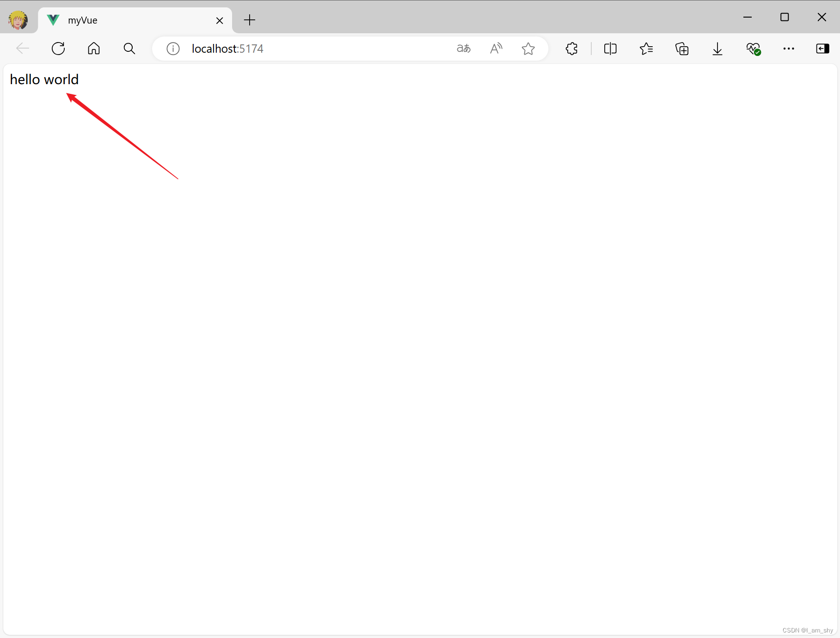Open Browser essentials heart icon

point(753,49)
